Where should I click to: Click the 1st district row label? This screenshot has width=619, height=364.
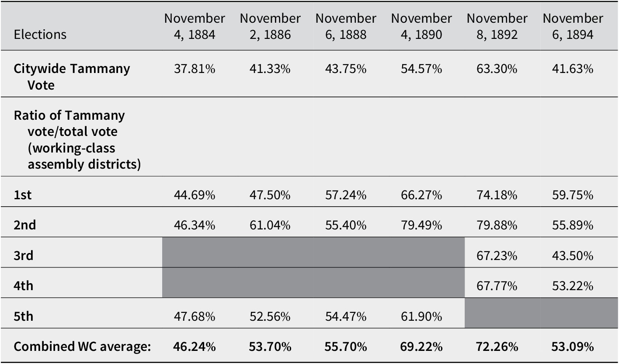(23, 195)
